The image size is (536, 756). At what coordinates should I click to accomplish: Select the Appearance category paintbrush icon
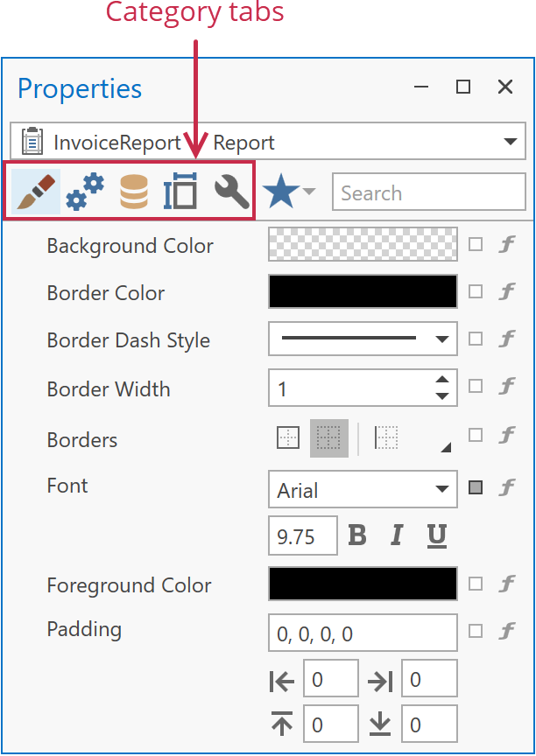(x=35, y=192)
